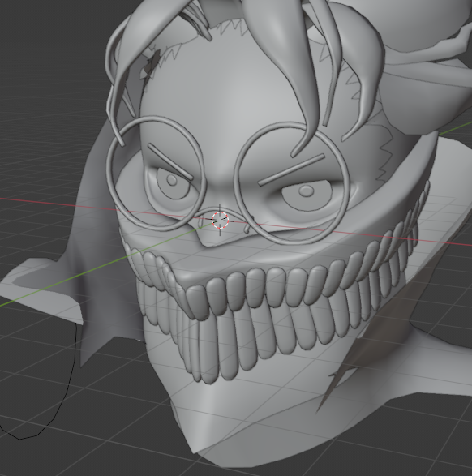Screen dimensions: 472x476
Task: Click the pupil of the left eye
Action: (x=172, y=180)
